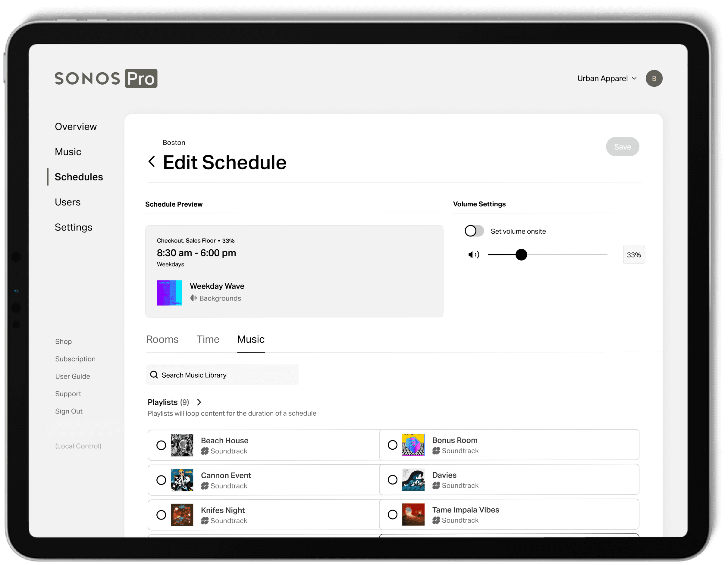This screenshot has width=728, height=565.
Task: Click inside the Search Music Library field
Action: click(223, 374)
